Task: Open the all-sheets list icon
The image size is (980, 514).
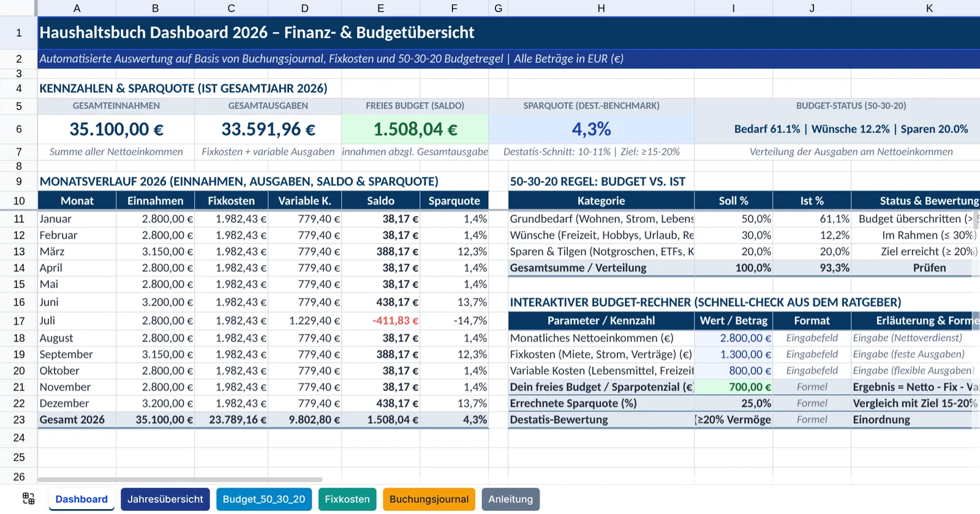Action: (28, 499)
